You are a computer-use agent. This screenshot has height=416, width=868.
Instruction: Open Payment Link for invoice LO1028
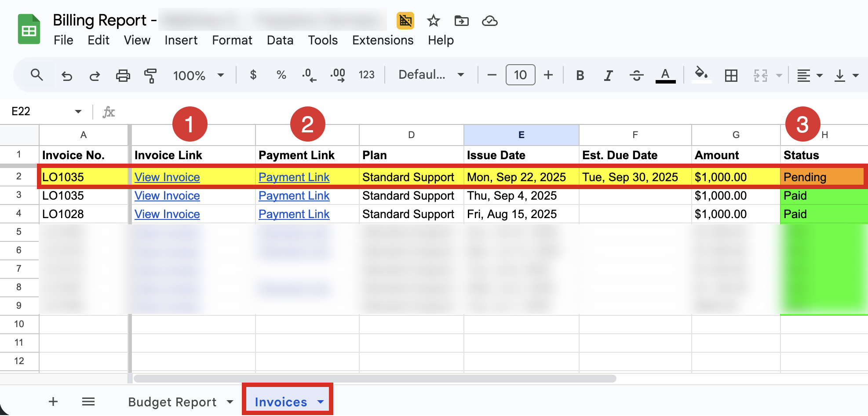[294, 214]
